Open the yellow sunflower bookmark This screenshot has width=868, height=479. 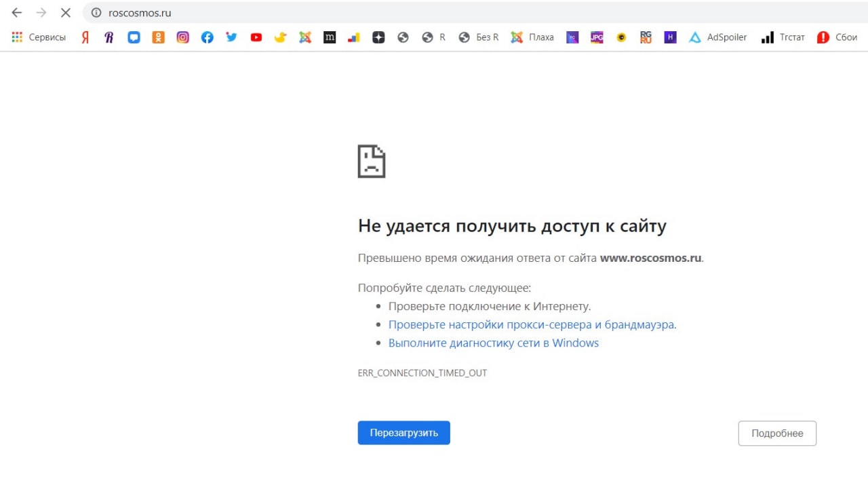[621, 37]
